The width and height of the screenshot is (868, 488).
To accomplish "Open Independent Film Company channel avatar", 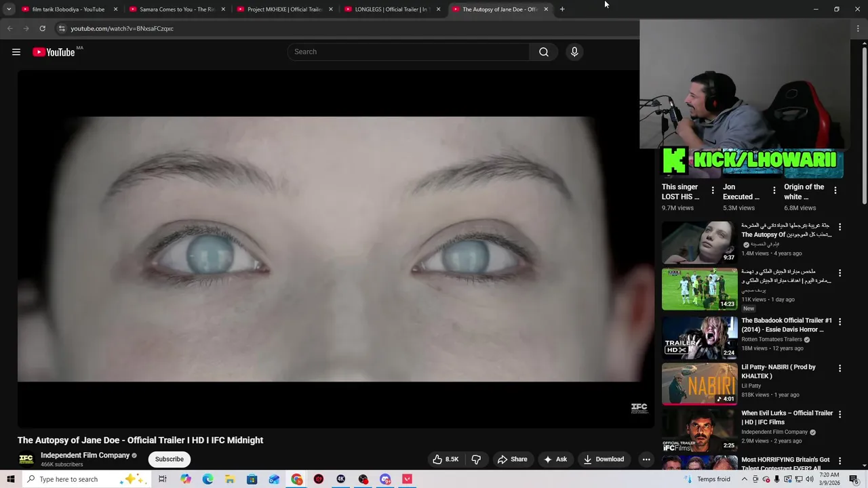I will (x=26, y=459).
